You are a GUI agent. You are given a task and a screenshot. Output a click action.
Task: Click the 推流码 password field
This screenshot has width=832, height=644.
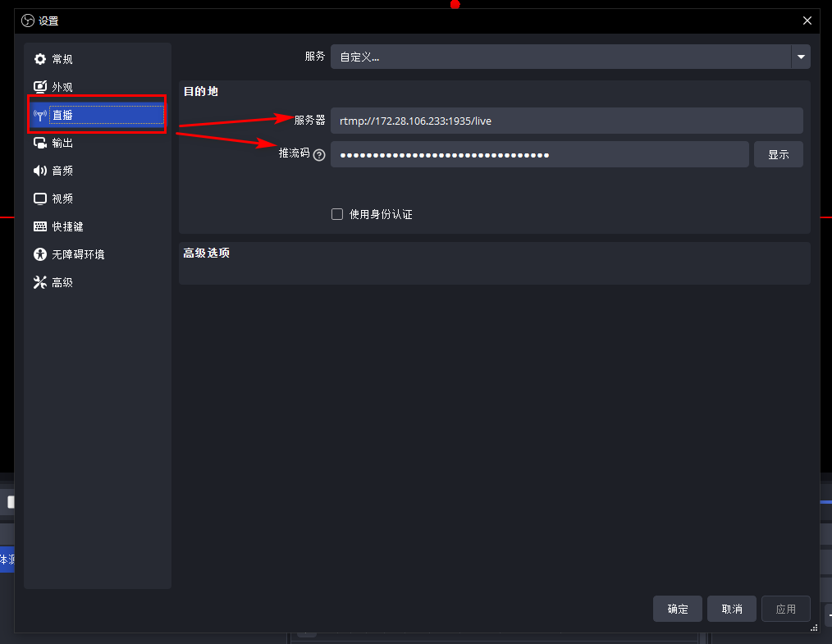point(540,154)
